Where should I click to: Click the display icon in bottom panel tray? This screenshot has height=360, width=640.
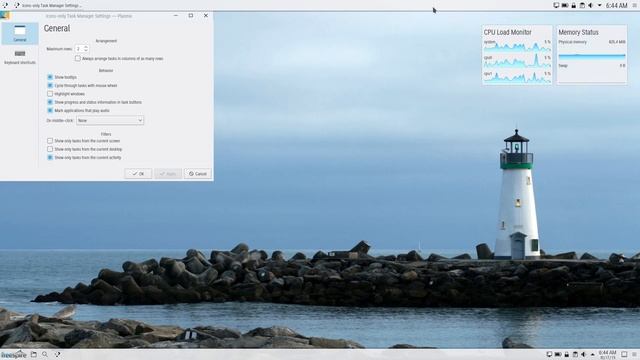pos(549,355)
